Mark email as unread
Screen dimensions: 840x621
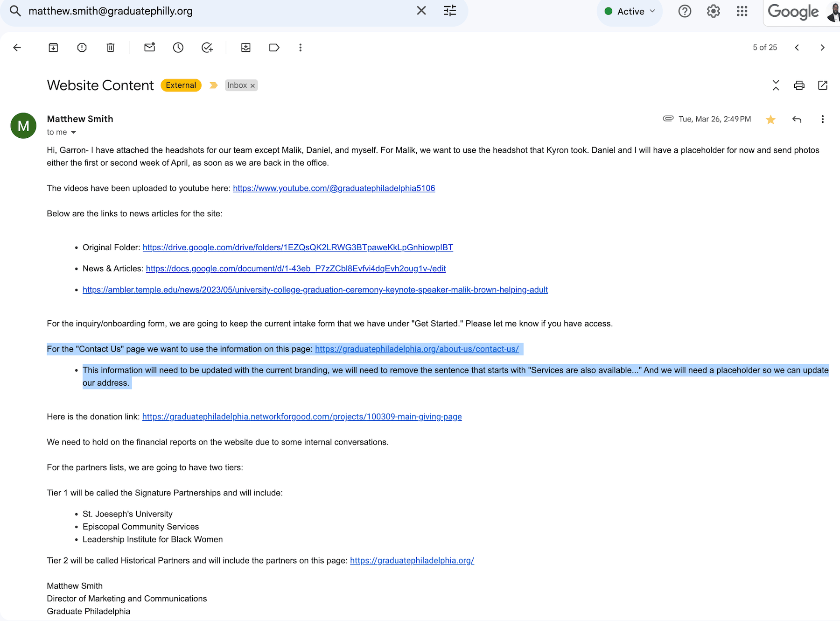(150, 48)
